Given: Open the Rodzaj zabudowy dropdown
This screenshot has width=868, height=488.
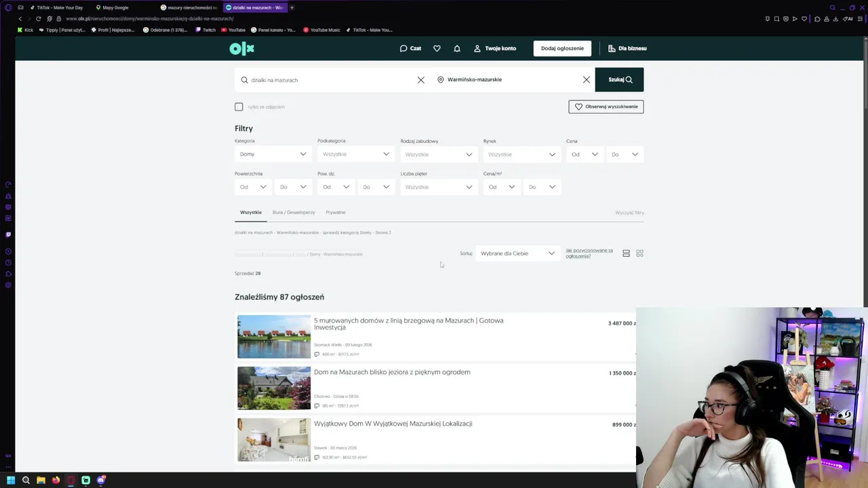Looking at the screenshot, I should (439, 155).
